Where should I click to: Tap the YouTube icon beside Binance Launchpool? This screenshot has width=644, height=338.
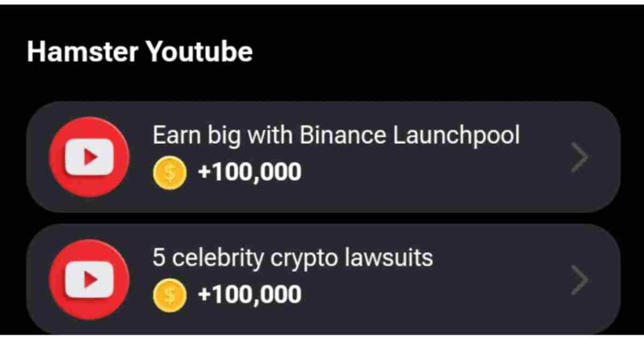pyautogui.click(x=89, y=157)
